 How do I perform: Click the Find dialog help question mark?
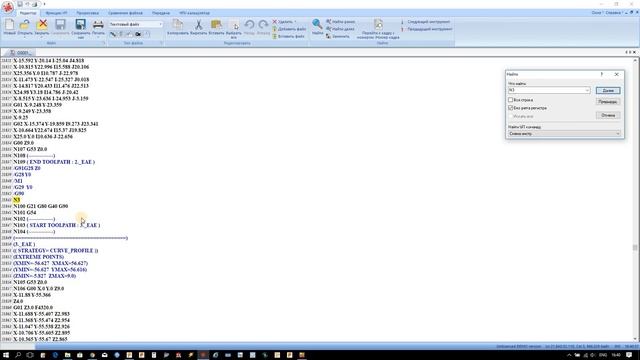click(601, 74)
